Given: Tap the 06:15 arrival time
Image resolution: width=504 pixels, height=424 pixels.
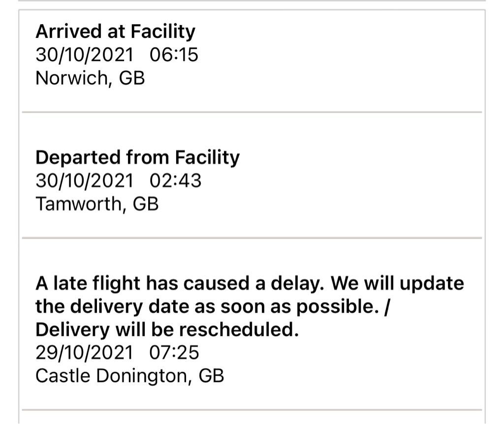Looking at the screenshot, I should coord(174,55).
